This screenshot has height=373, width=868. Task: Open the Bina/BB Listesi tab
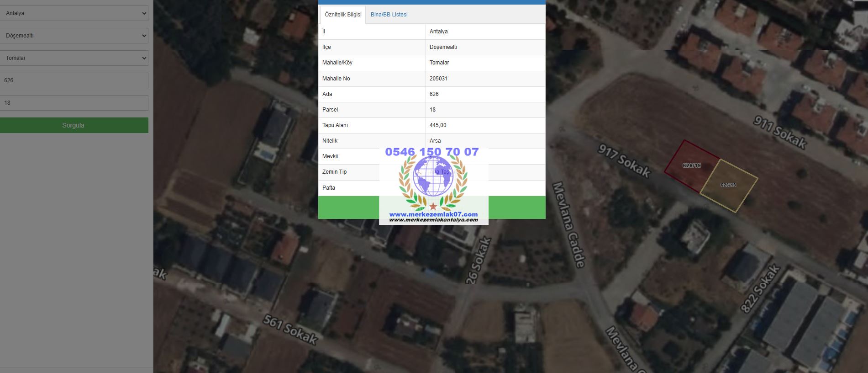(x=389, y=15)
